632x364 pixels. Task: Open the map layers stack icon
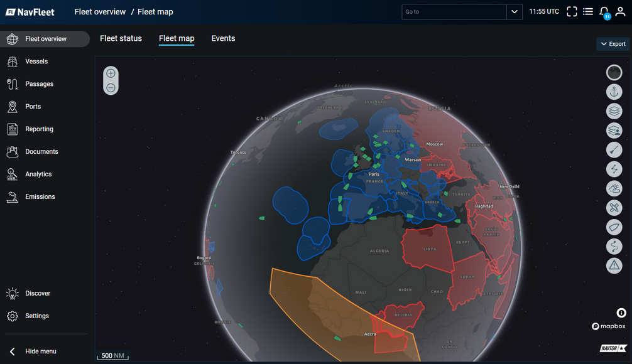click(614, 111)
